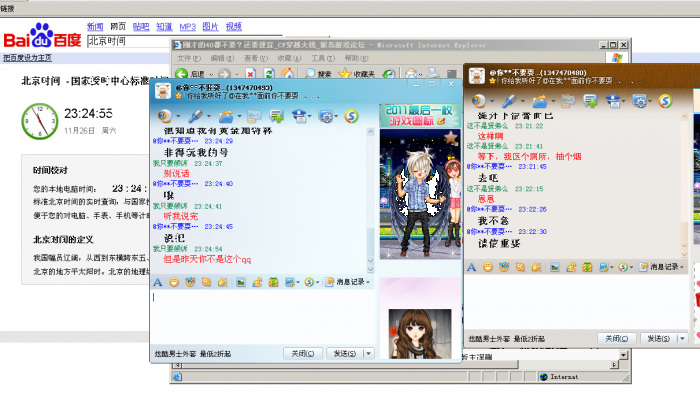Send file icon in brown QQ chat window

[540, 101]
